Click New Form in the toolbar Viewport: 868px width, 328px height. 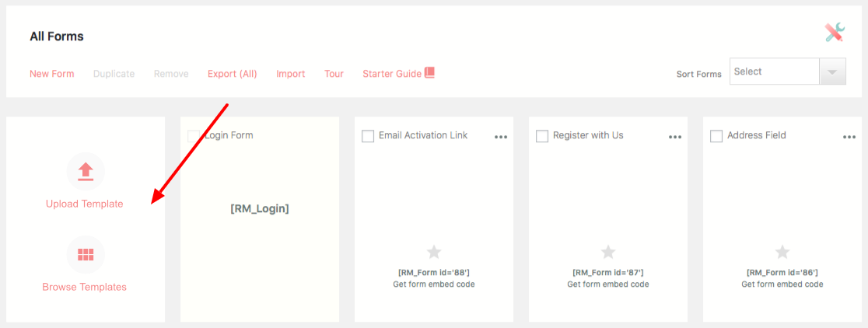coord(52,74)
